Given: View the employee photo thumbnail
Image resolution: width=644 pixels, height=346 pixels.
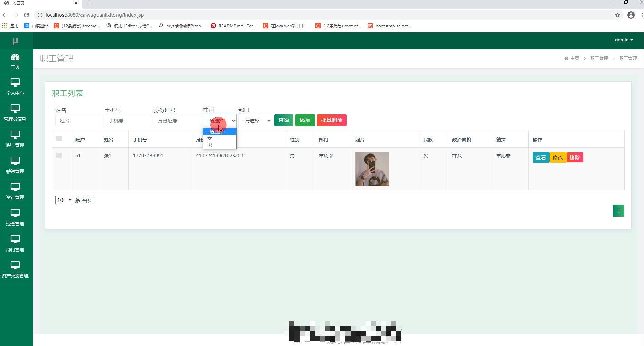Looking at the screenshot, I should [x=372, y=169].
